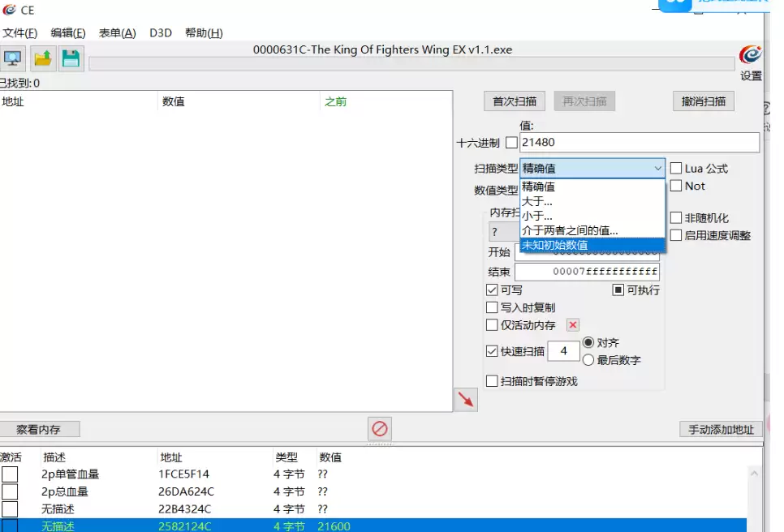The width and height of the screenshot is (784, 532).
Task: Choose 未知初始数值 scan option
Action: 592,245
